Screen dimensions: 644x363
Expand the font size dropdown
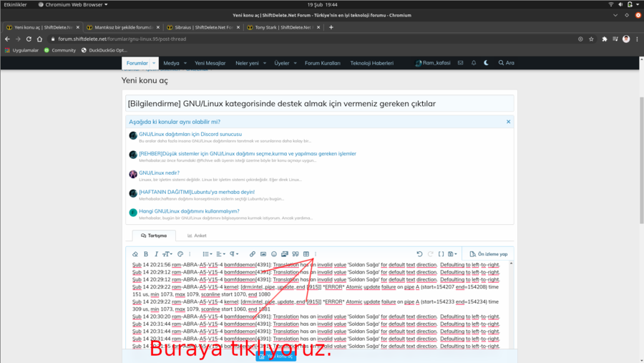(167, 254)
